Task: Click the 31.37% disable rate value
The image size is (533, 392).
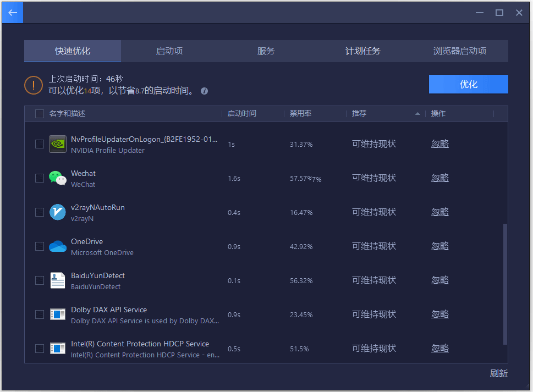Action: [301, 145]
